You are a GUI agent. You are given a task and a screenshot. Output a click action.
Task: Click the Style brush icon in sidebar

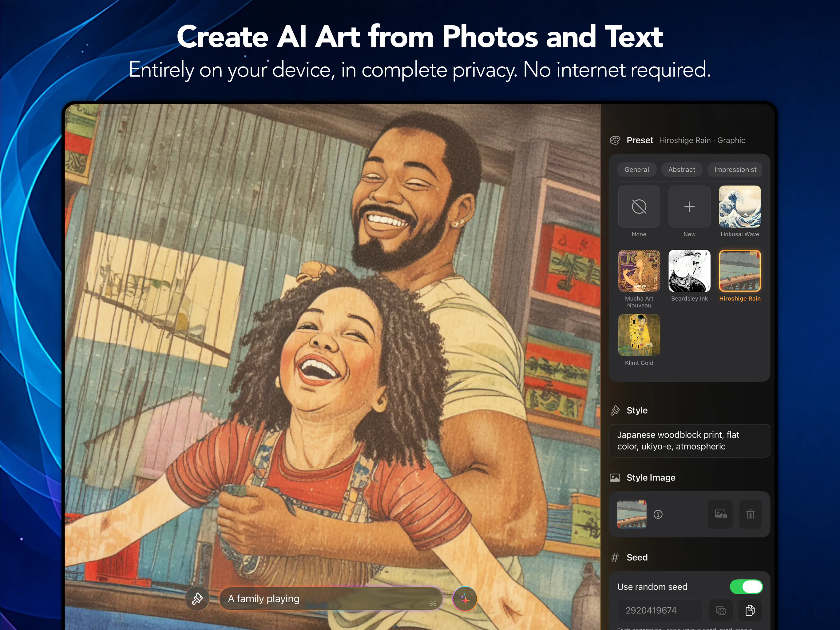(615, 410)
